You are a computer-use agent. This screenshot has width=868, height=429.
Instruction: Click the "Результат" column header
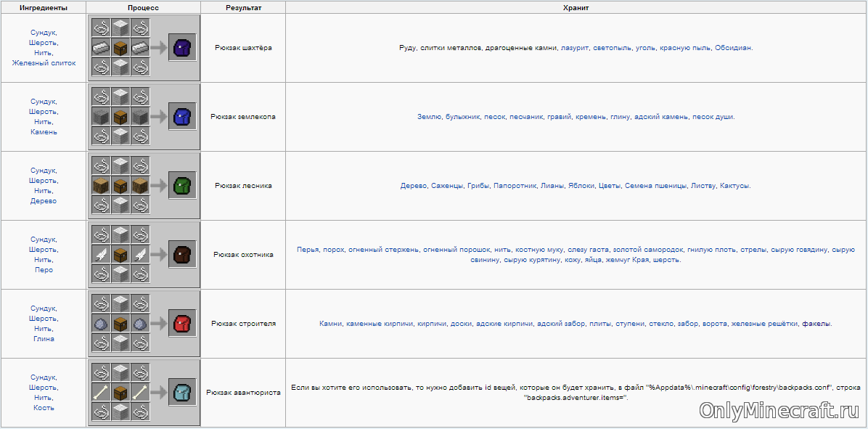(243, 8)
